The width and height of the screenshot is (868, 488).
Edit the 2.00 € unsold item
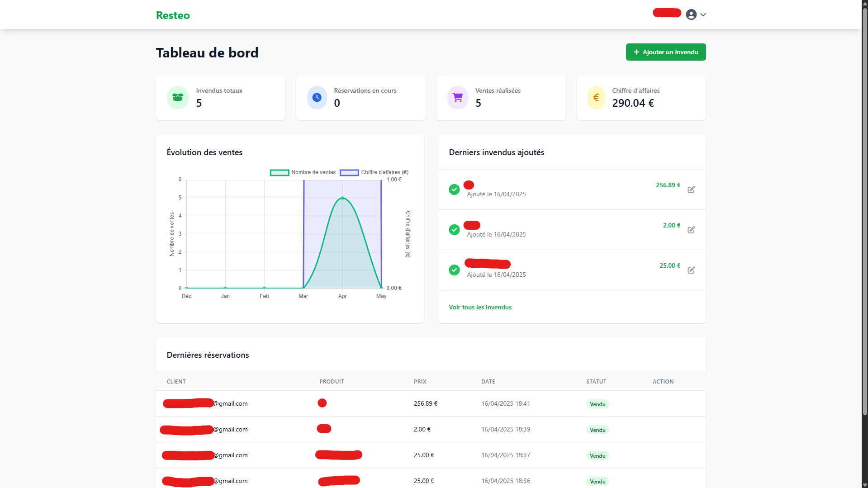click(691, 230)
